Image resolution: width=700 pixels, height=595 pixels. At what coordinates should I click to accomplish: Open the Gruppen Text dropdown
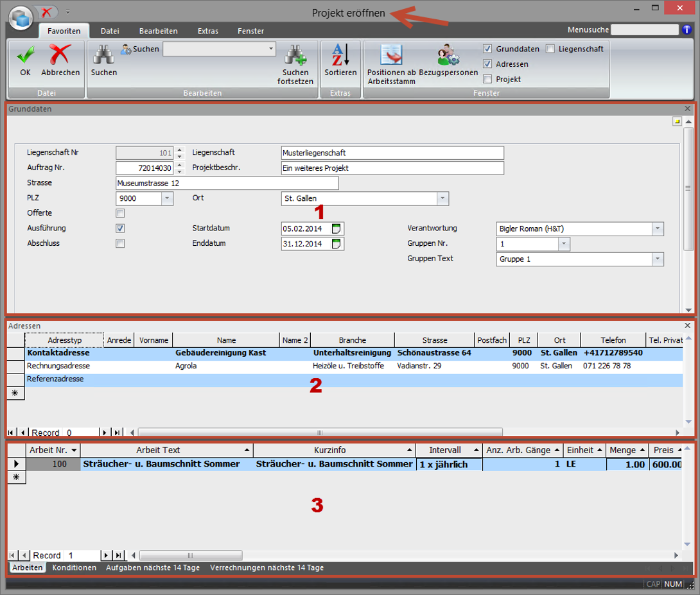[x=658, y=259]
